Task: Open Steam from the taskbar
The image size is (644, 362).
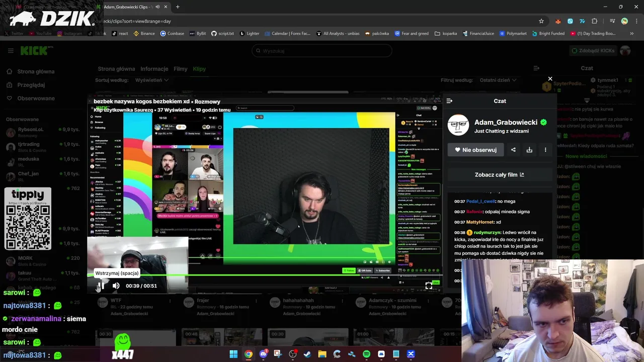Action: click(307, 354)
